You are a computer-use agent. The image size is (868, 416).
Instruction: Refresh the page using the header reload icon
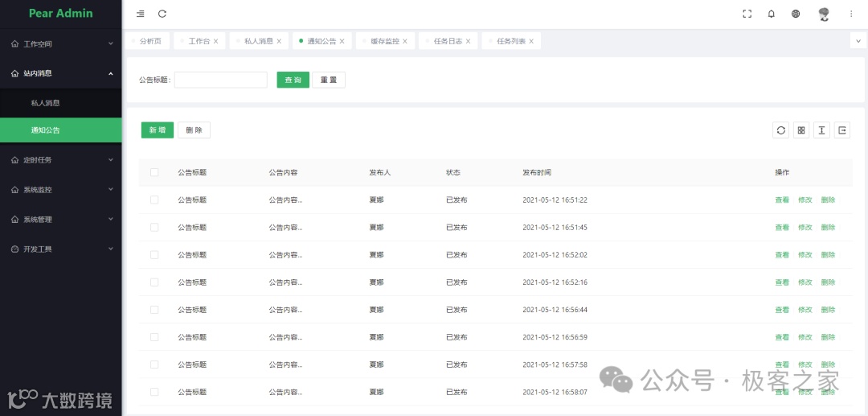tap(162, 14)
